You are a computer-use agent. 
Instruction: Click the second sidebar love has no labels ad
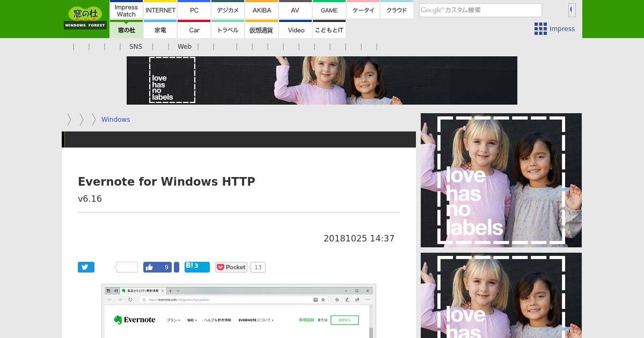tap(501, 296)
